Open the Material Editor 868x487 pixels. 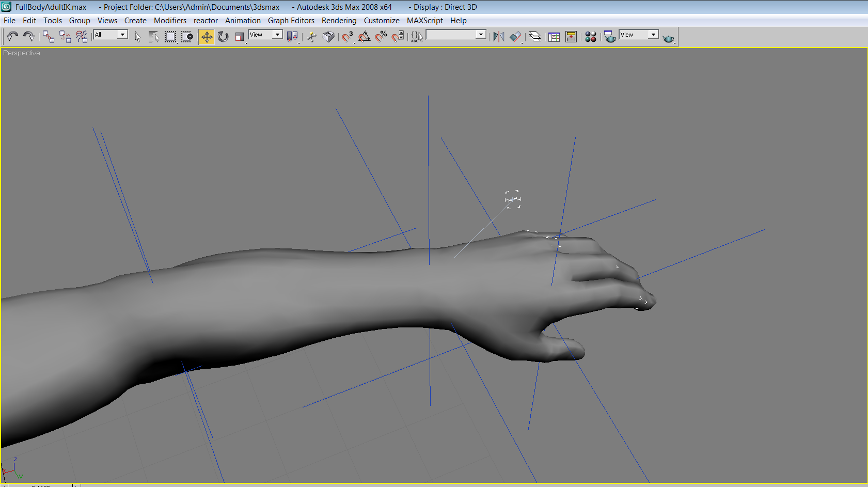[591, 36]
